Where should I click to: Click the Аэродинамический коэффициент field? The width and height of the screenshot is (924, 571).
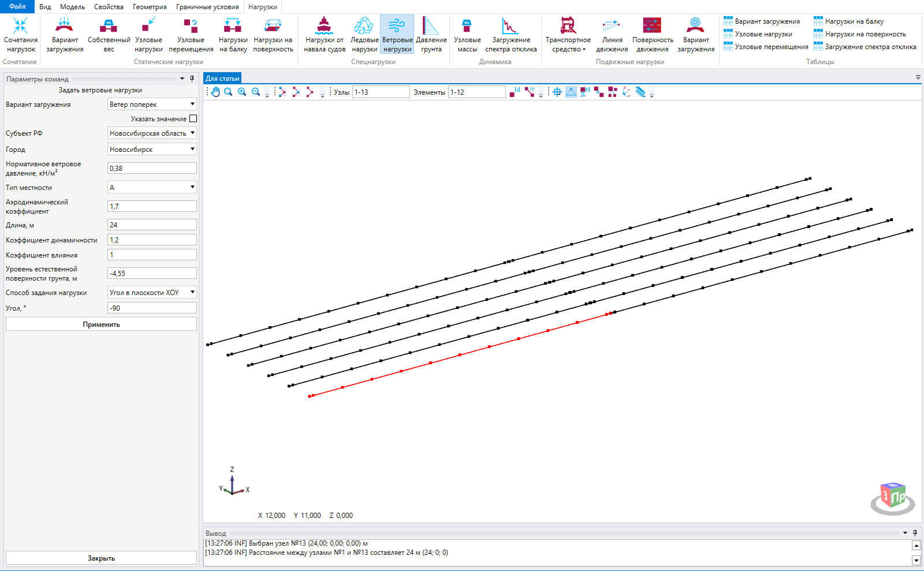152,206
